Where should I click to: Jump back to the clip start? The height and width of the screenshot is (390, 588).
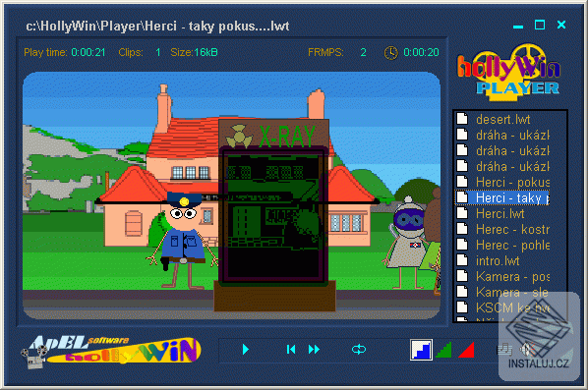(x=291, y=349)
